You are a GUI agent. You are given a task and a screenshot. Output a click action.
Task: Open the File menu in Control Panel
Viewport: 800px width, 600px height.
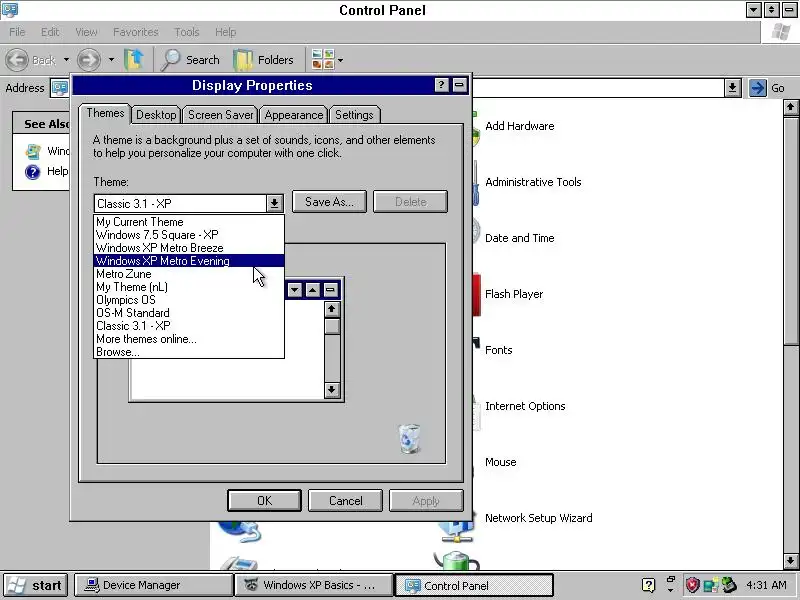click(17, 32)
